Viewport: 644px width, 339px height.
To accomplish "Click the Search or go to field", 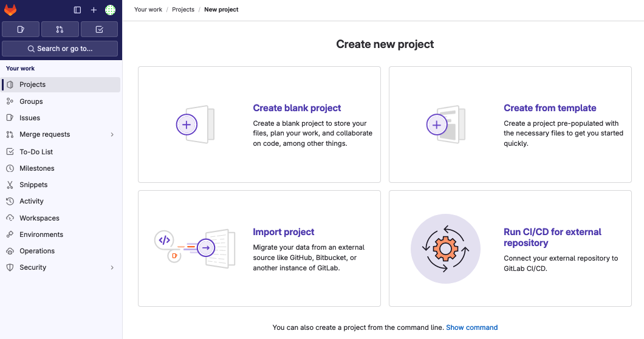I will 60,49.
